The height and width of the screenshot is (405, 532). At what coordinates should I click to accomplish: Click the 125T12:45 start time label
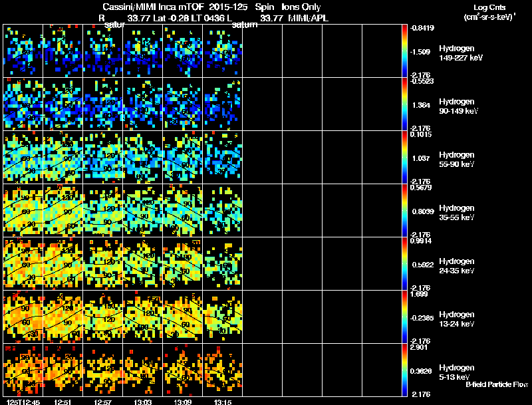coord(21,402)
